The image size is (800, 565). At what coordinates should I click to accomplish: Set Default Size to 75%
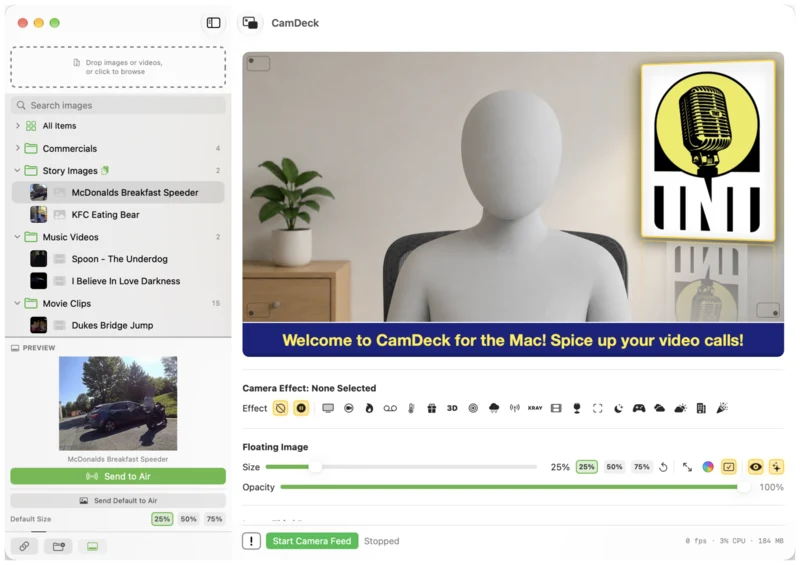(214, 519)
